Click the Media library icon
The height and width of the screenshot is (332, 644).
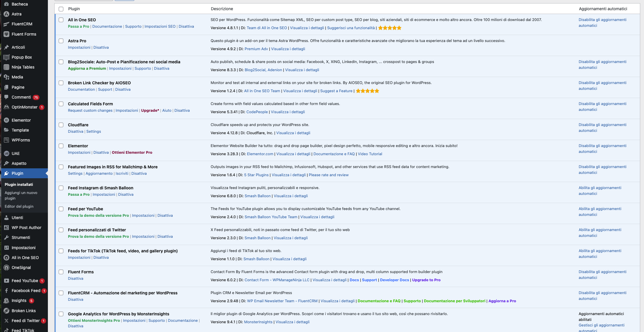(6, 77)
